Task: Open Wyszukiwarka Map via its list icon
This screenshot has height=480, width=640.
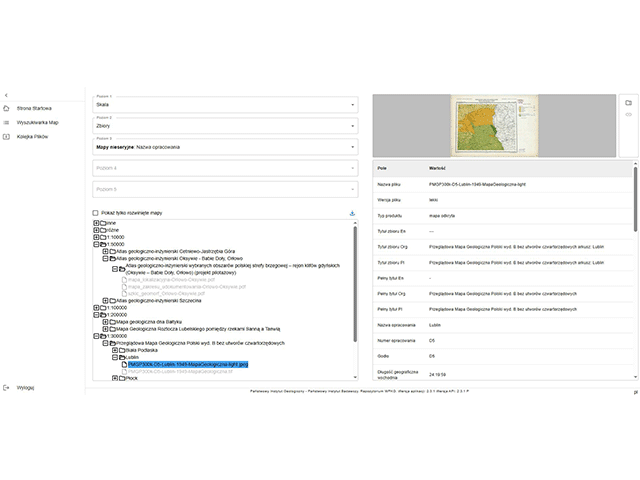Action: tap(6, 122)
